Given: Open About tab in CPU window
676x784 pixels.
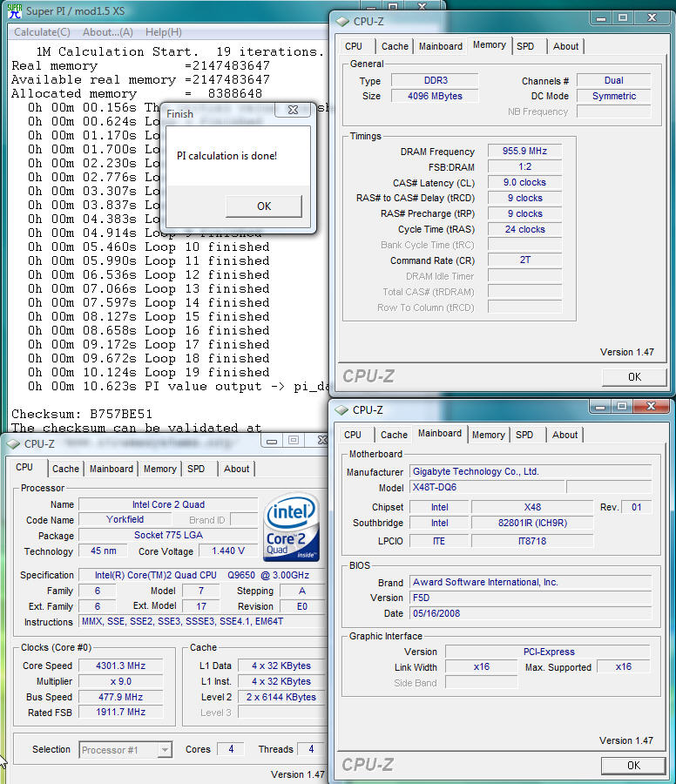Looking at the screenshot, I should coord(236,469).
